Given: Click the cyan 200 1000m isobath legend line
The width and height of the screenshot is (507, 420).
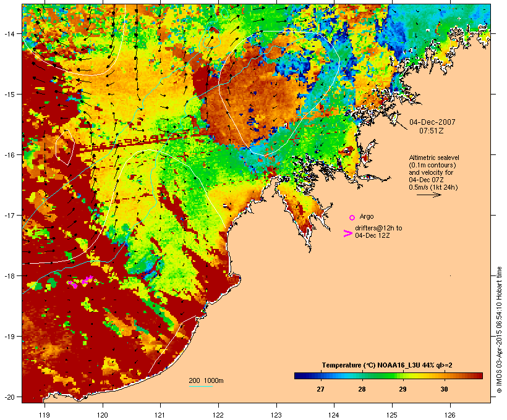Looking at the screenshot, I should [201, 386].
